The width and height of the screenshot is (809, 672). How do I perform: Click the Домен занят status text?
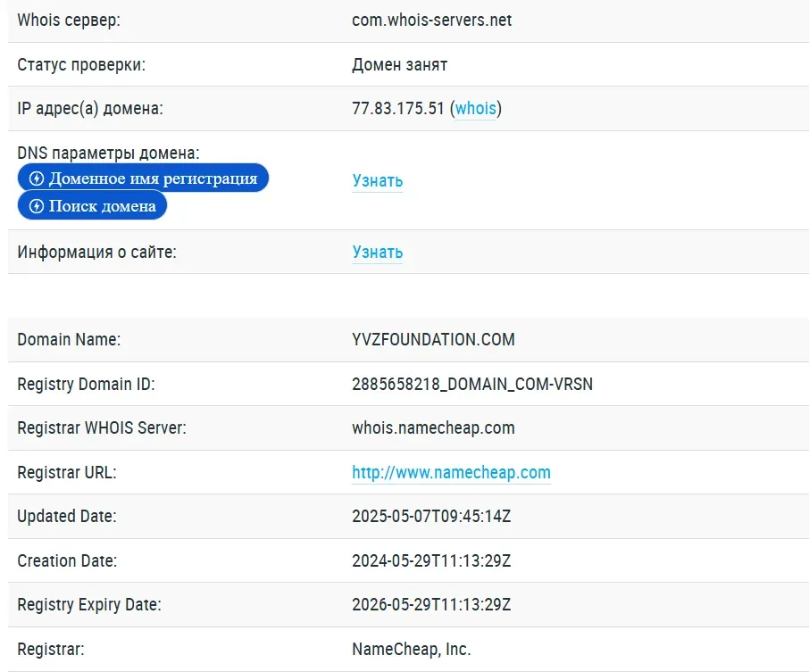399,64
